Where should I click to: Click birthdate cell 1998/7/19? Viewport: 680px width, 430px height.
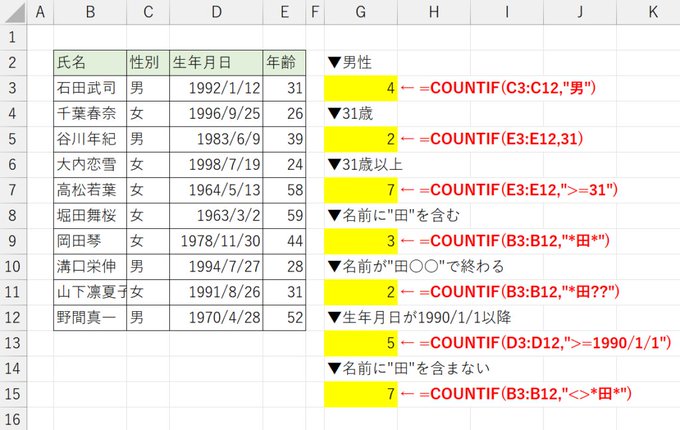point(216,165)
